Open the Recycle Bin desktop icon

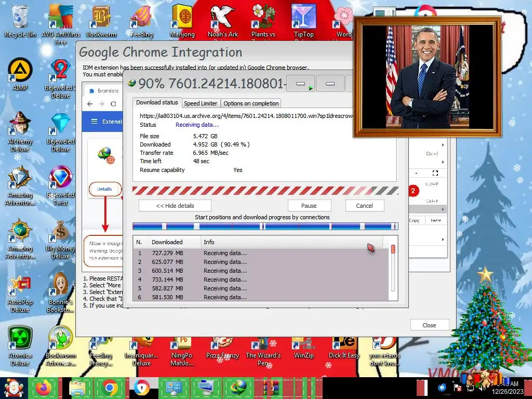coord(20,20)
